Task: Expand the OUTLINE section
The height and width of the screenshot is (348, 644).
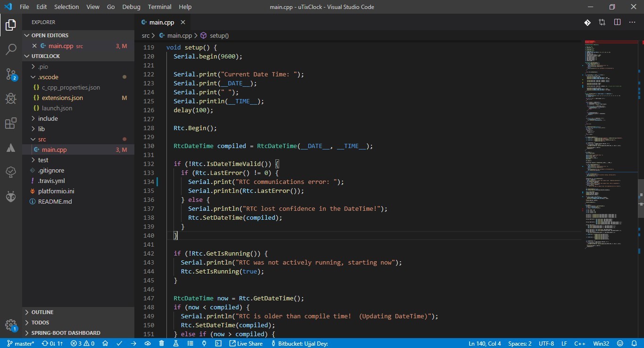Action: tap(42, 312)
